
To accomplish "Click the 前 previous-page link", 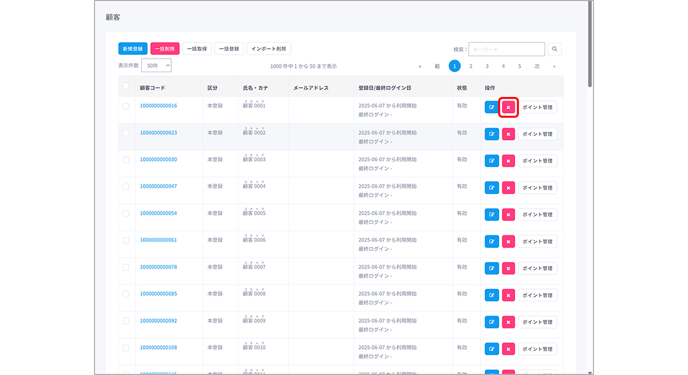I will (x=437, y=66).
